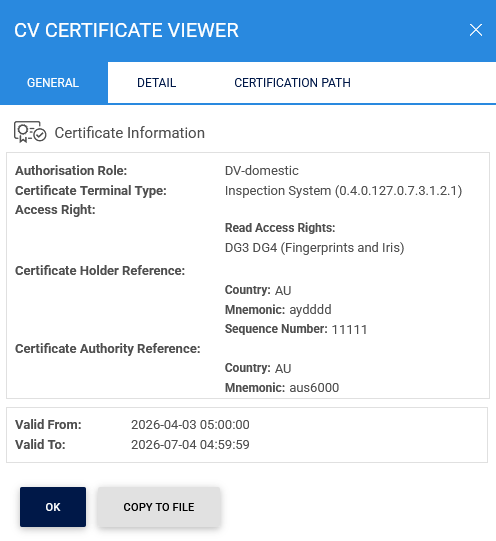This screenshot has width=496, height=541.
Task: Confirm with the OK button
Action: point(53,507)
